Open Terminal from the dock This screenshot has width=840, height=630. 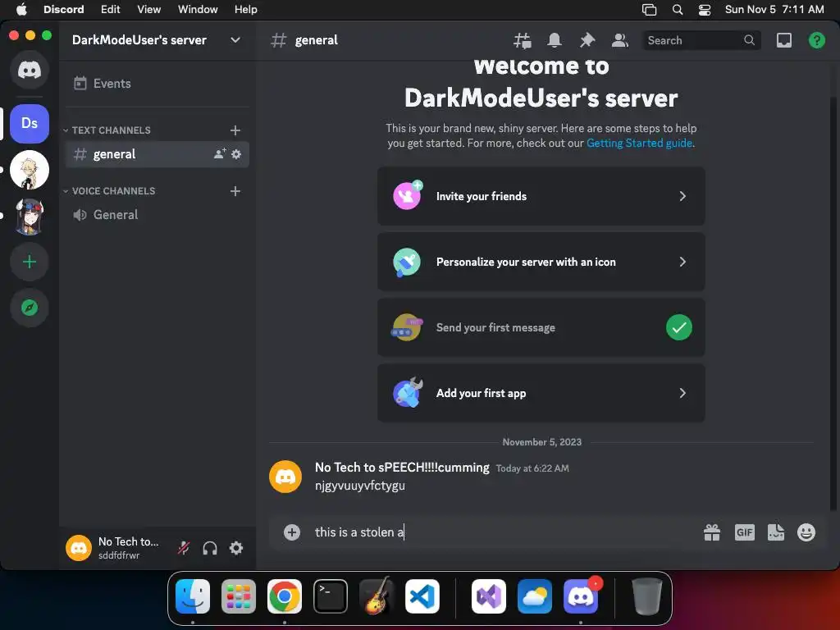331,596
